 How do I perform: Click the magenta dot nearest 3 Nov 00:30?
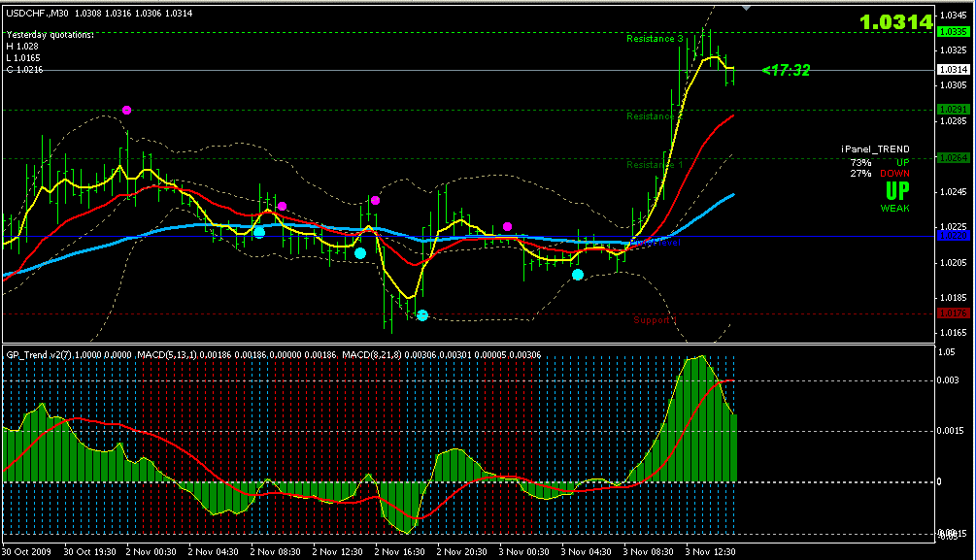coord(507,226)
